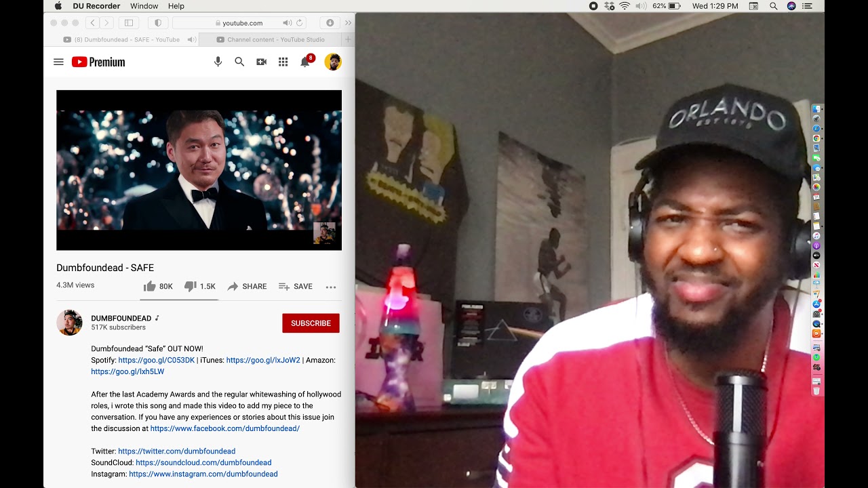Open Dropbox status icon in menu bar
Image resolution: width=868 pixels, height=488 pixels.
[x=609, y=6]
